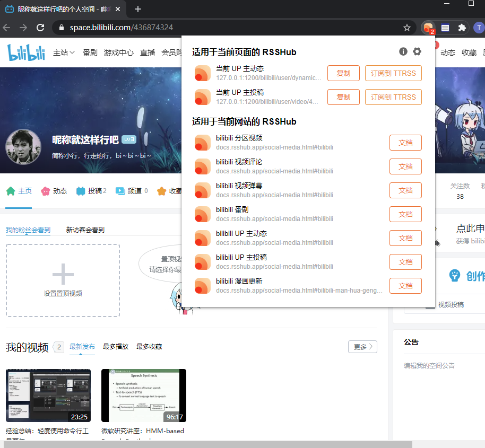
Task: Switch to the 动态 tab
Action: tap(54, 191)
